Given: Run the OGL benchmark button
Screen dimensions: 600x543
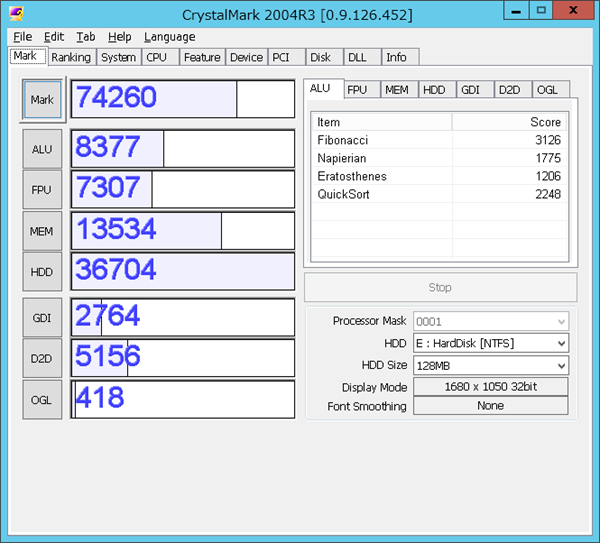Looking at the screenshot, I should click(x=42, y=400).
